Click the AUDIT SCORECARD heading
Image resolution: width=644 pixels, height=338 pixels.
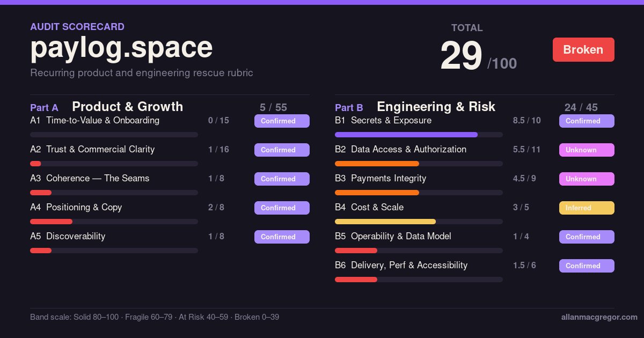click(77, 27)
